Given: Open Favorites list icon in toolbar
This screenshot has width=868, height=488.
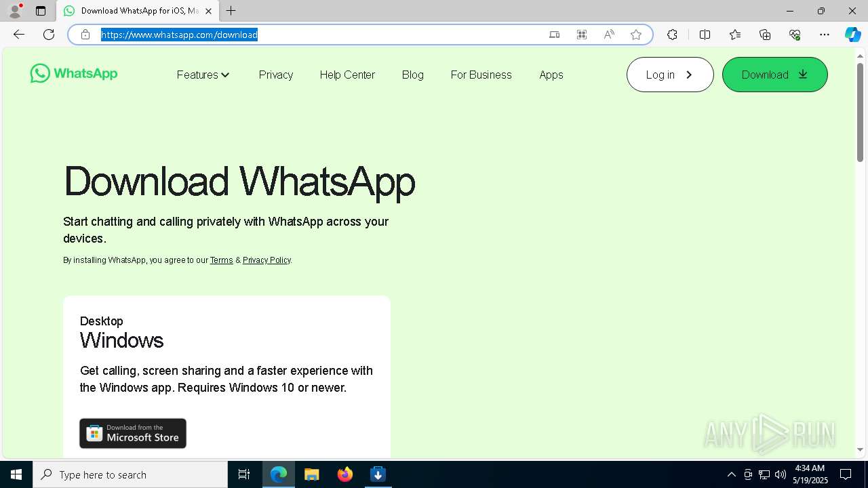Looking at the screenshot, I should [x=735, y=35].
